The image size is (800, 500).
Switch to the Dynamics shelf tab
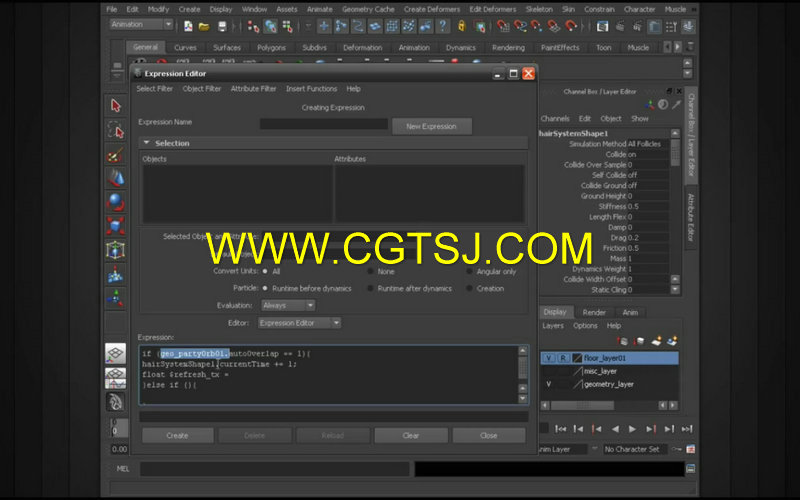tap(460, 47)
